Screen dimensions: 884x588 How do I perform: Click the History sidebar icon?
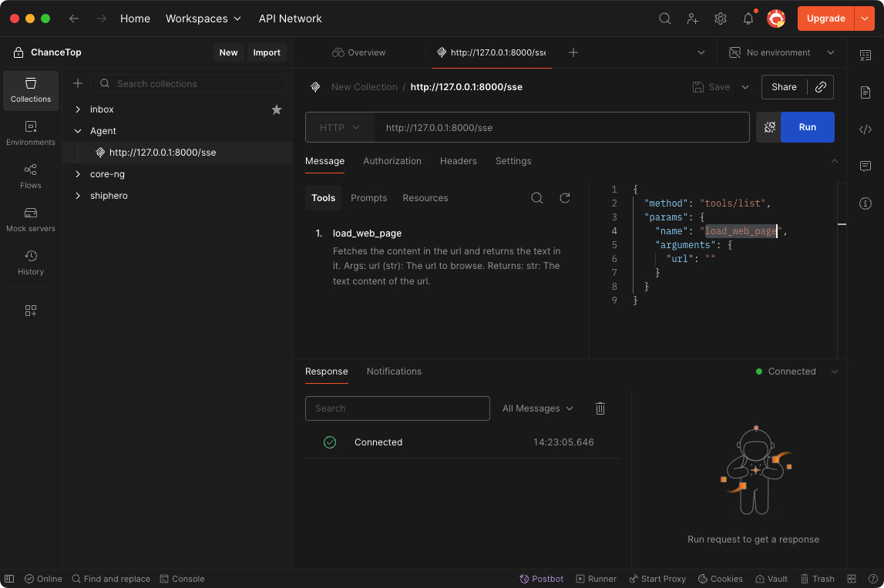tap(31, 262)
